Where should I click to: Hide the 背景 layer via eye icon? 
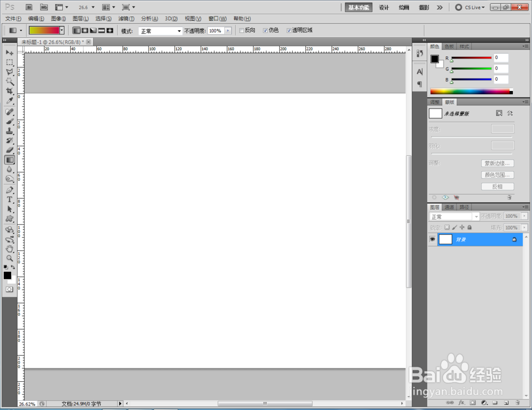[x=432, y=239]
